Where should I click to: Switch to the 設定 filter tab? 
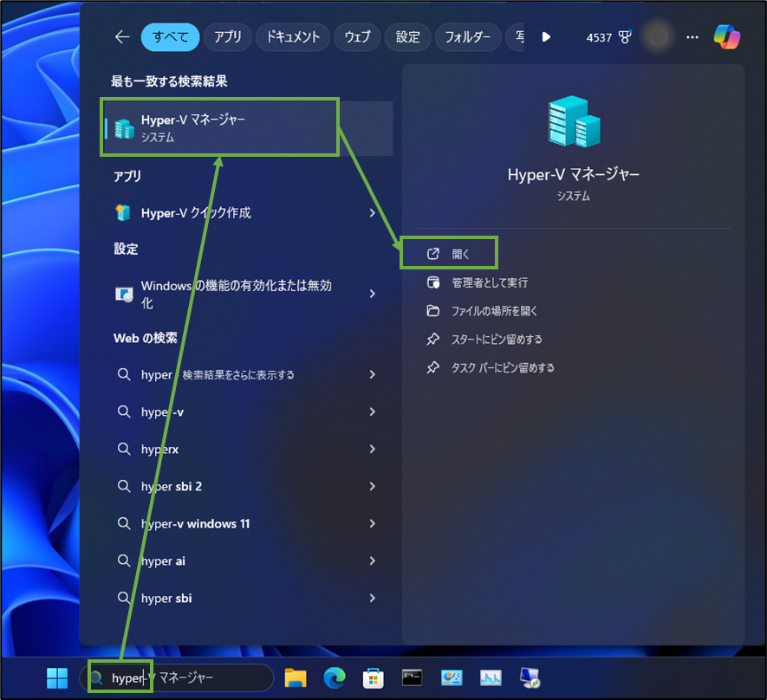[407, 36]
